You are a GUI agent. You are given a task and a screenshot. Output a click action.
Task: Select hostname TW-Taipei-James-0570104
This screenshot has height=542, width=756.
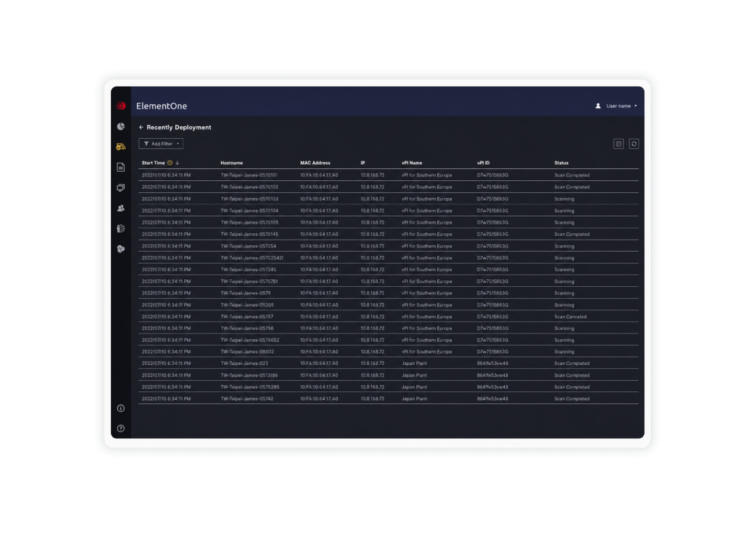(249, 211)
